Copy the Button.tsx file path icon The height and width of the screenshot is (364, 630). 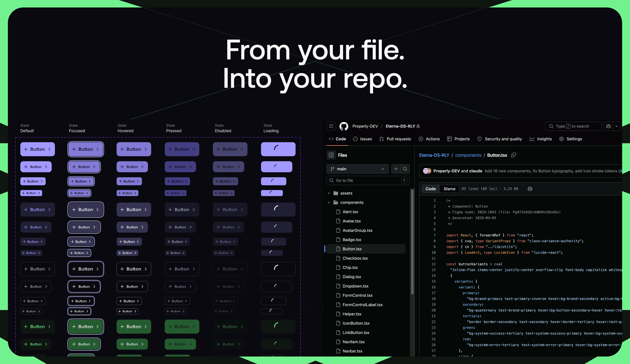tap(513, 155)
